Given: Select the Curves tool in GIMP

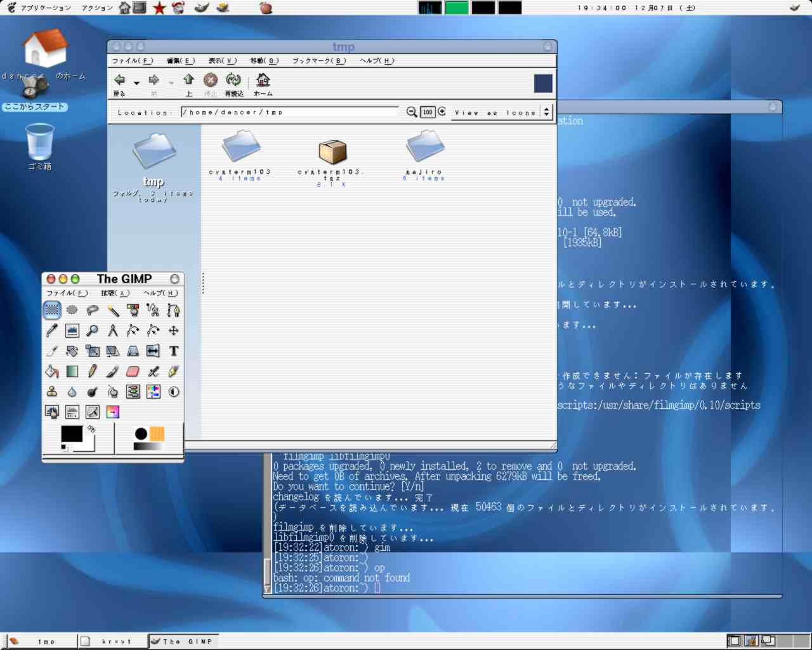Looking at the screenshot, I should pyautogui.click(x=93, y=411).
